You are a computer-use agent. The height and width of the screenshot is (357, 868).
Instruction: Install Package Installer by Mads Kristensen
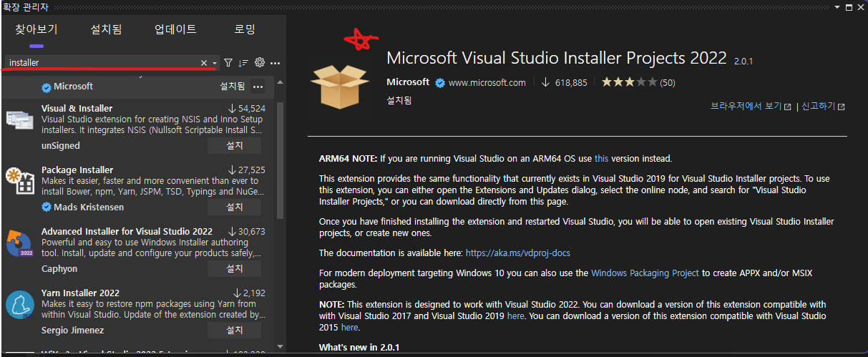[235, 207]
